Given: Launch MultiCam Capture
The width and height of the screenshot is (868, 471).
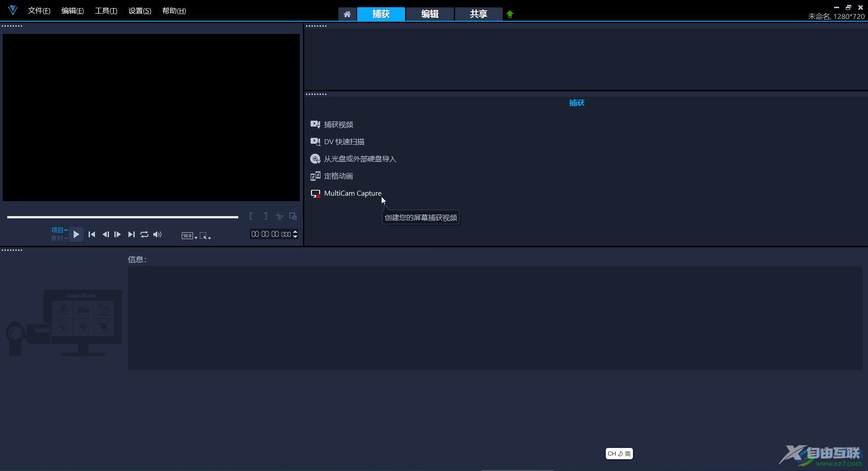Looking at the screenshot, I should coord(353,193).
